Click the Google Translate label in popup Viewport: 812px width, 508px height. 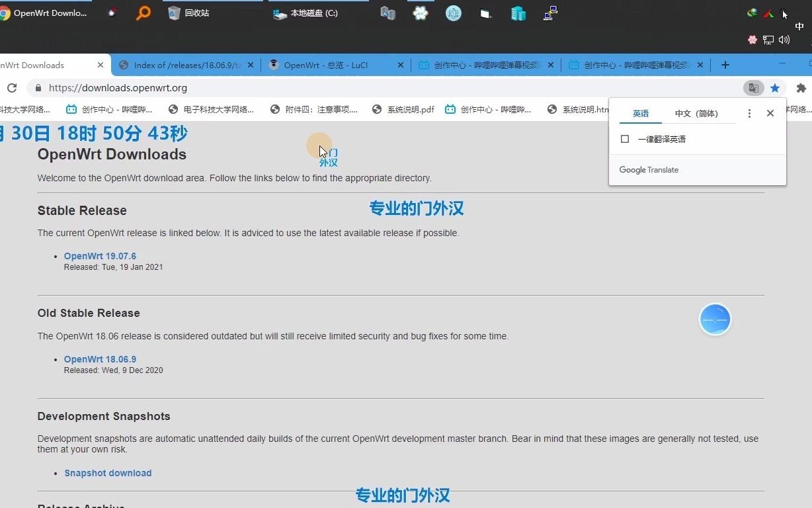649,170
